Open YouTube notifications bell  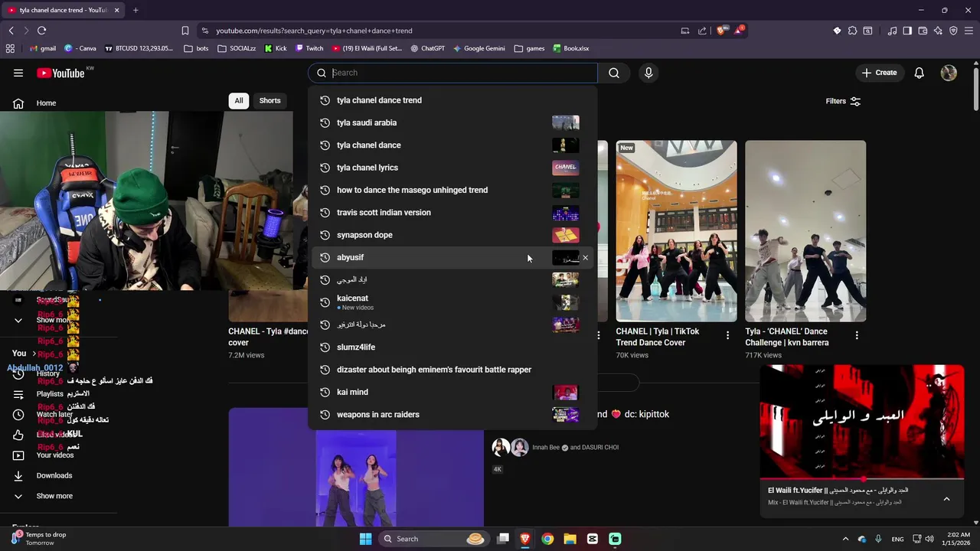click(x=919, y=73)
